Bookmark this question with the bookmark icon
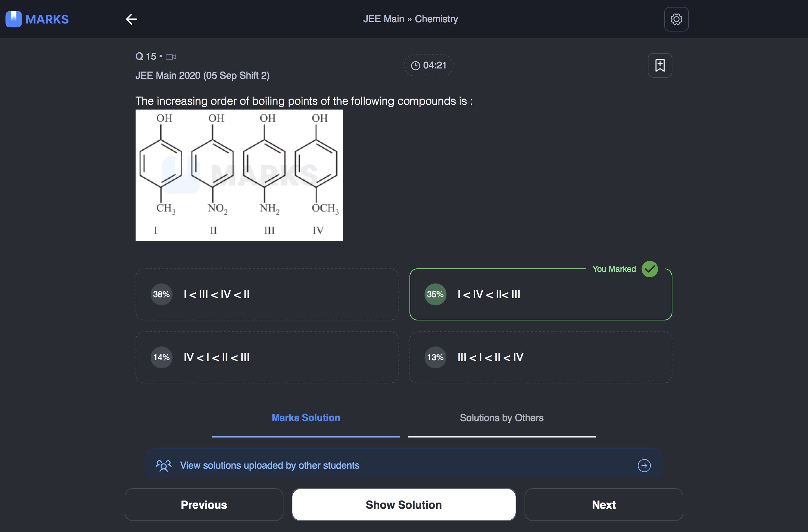Viewport: 808px width, 532px height. (659, 65)
